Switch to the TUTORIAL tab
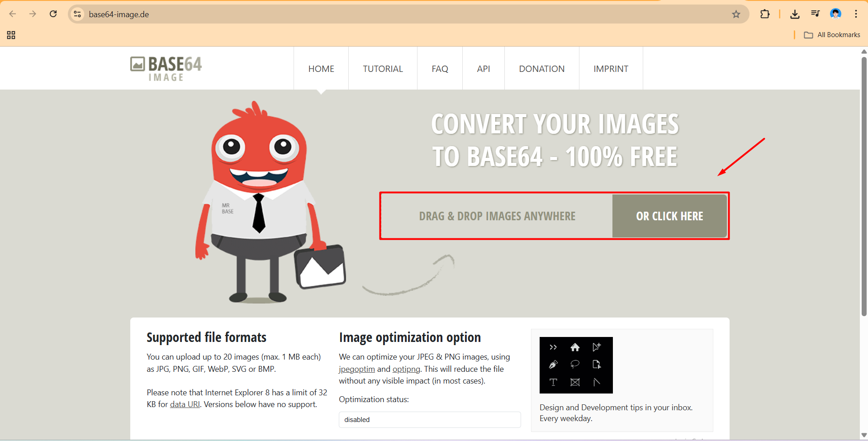Viewport: 868px width, 441px height. 383,68
